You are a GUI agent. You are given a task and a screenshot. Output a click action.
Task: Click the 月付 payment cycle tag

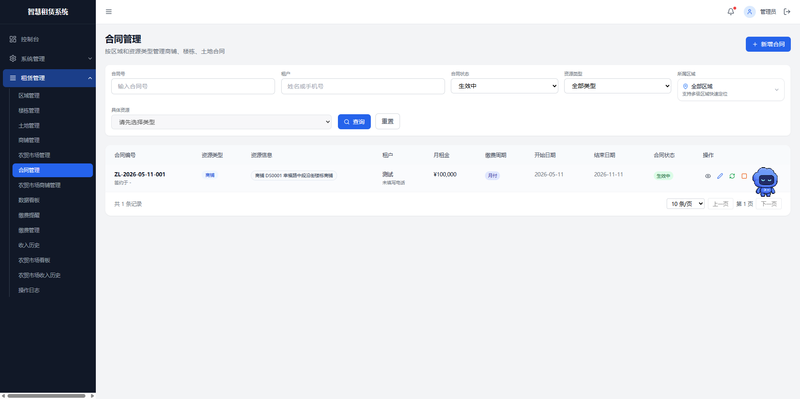point(492,176)
